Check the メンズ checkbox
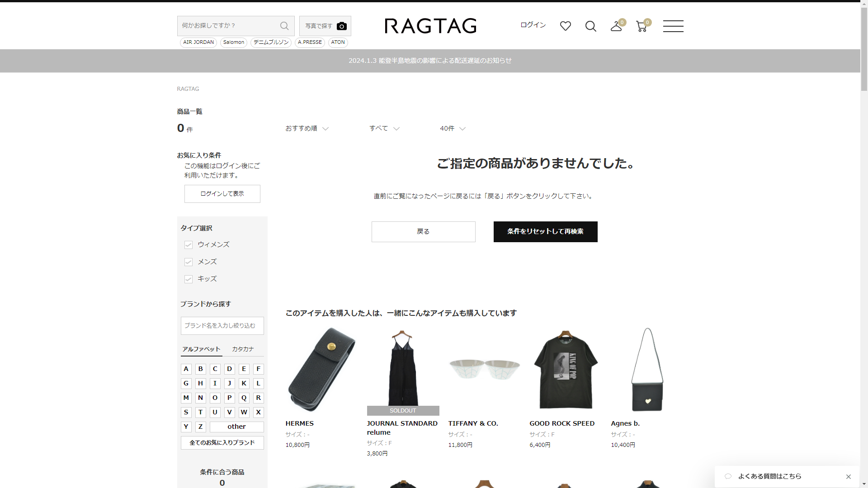The height and width of the screenshot is (488, 868). point(189,262)
